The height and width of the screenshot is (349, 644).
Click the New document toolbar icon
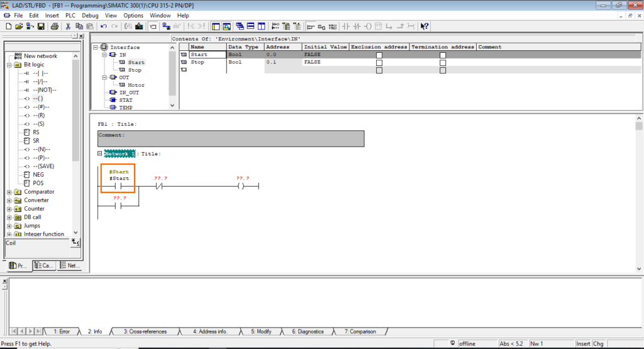point(9,26)
